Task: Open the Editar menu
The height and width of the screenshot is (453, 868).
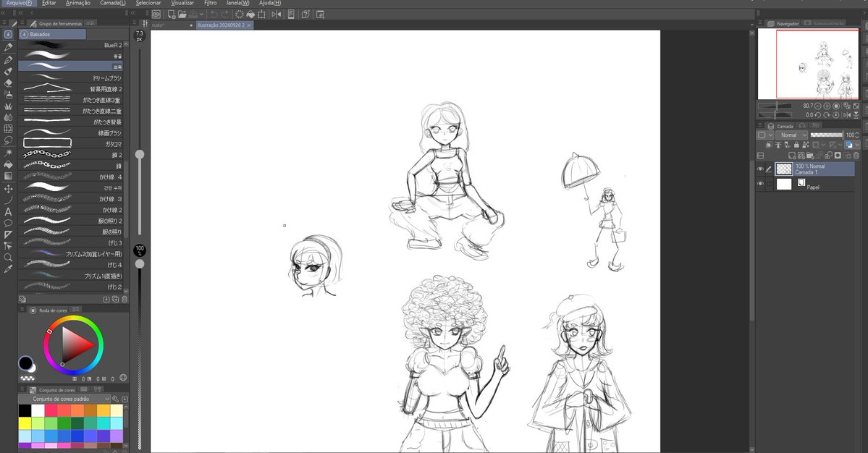Action: point(49,3)
